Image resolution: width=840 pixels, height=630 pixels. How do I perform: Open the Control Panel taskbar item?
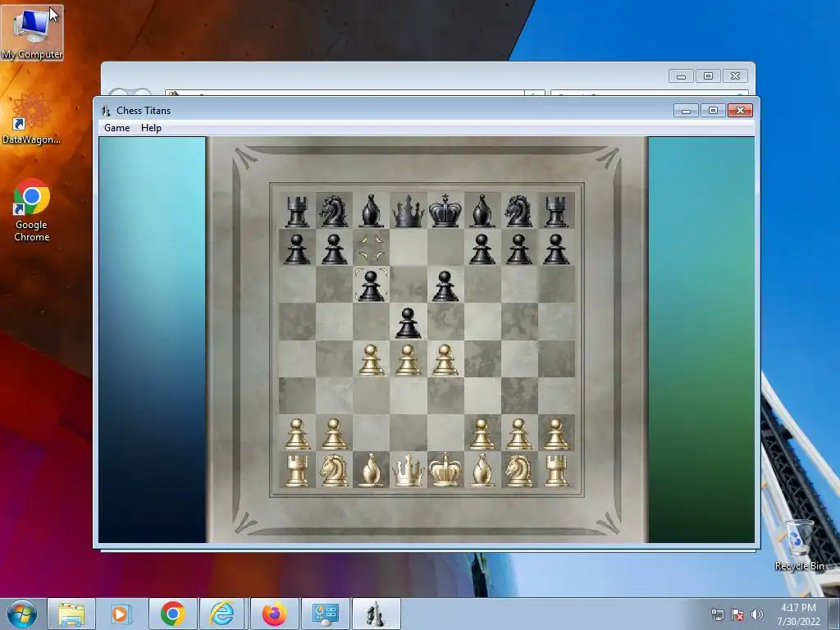pyautogui.click(x=326, y=614)
